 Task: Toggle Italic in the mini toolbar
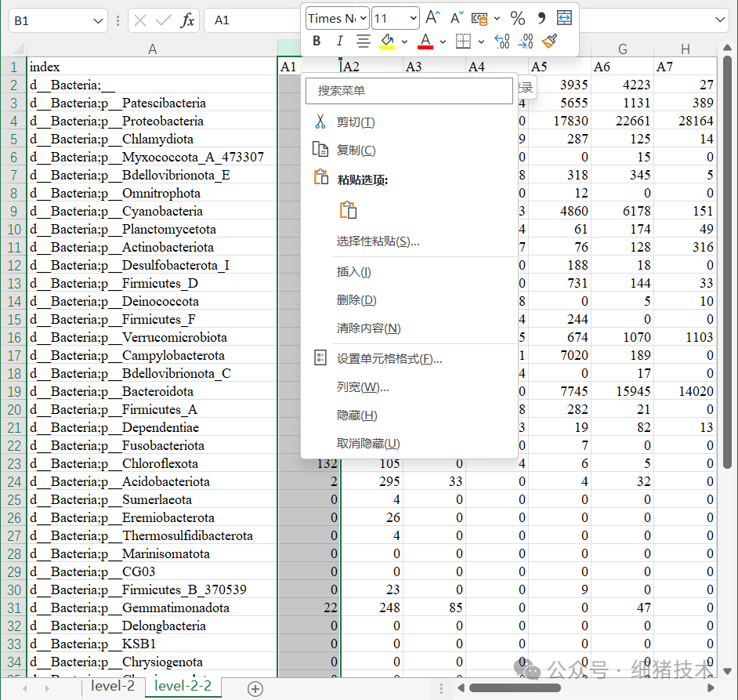point(339,42)
